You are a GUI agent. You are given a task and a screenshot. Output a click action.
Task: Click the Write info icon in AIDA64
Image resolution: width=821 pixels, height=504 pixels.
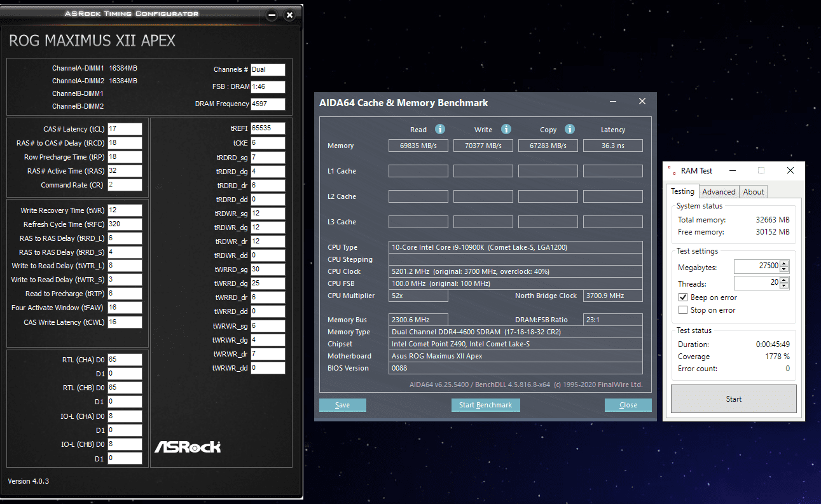pyautogui.click(x=506, y=129)
